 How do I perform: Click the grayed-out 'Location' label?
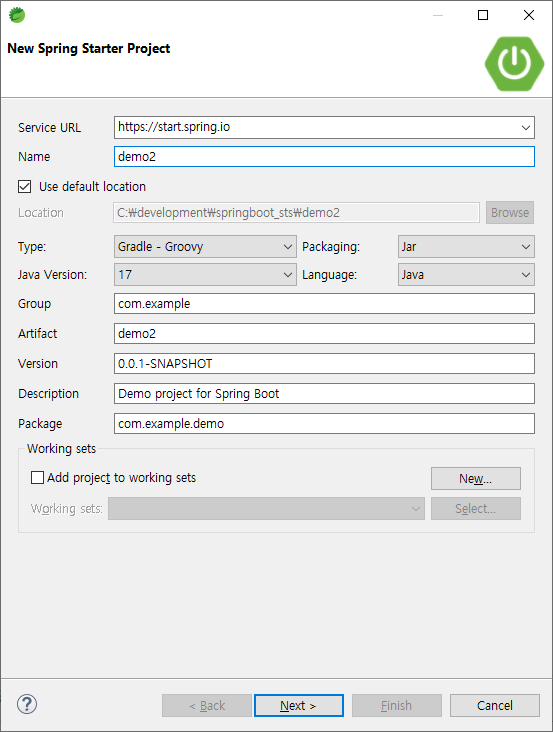coord(41,212)
